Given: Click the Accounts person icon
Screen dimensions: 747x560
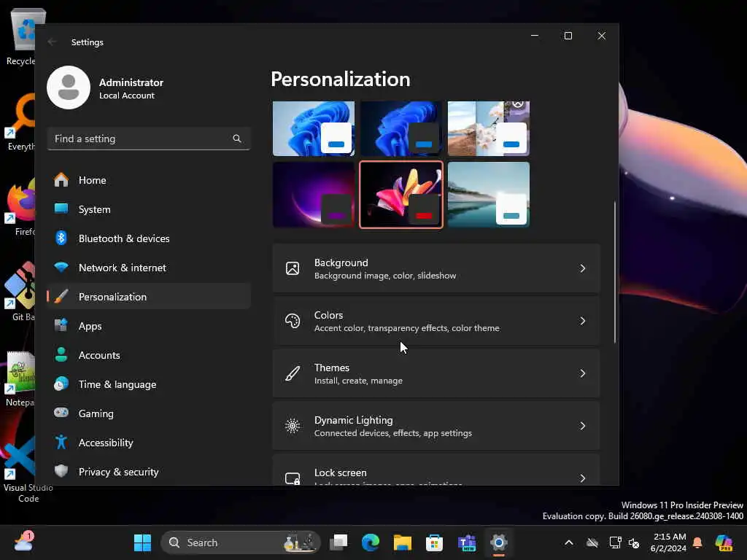Looking at the screenshot, I should coord(61,355).
